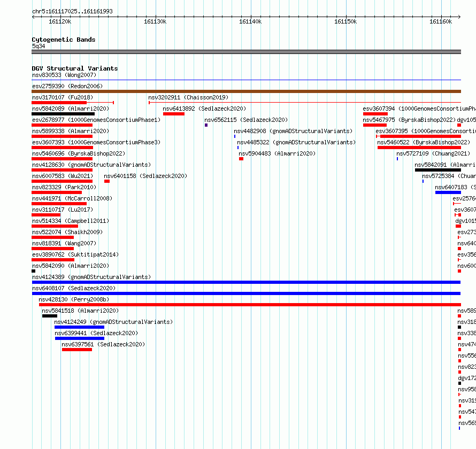Select the blue nsv6407183 bar

[448, 192]
